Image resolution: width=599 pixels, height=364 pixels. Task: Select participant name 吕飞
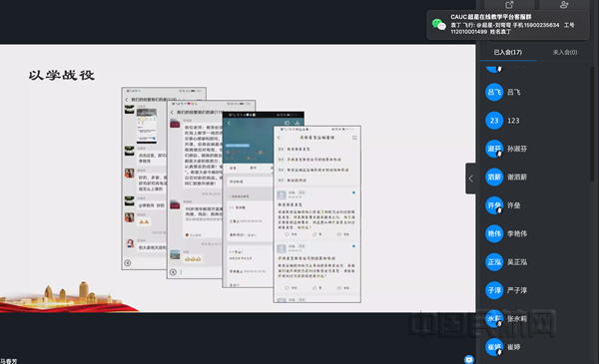click(513, 92)
